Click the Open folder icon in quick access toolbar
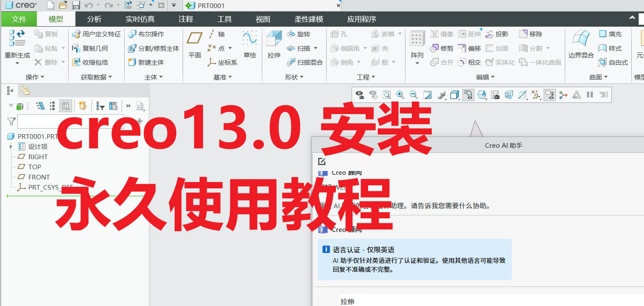This screenshot has height=306, width=644. (x=63, y=6)
